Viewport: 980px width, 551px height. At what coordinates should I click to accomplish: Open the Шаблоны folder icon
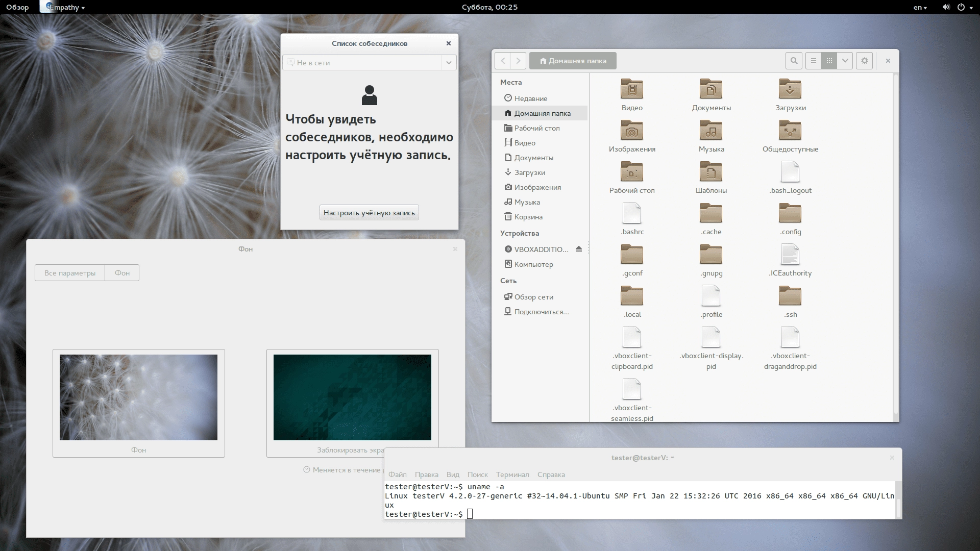711,172
